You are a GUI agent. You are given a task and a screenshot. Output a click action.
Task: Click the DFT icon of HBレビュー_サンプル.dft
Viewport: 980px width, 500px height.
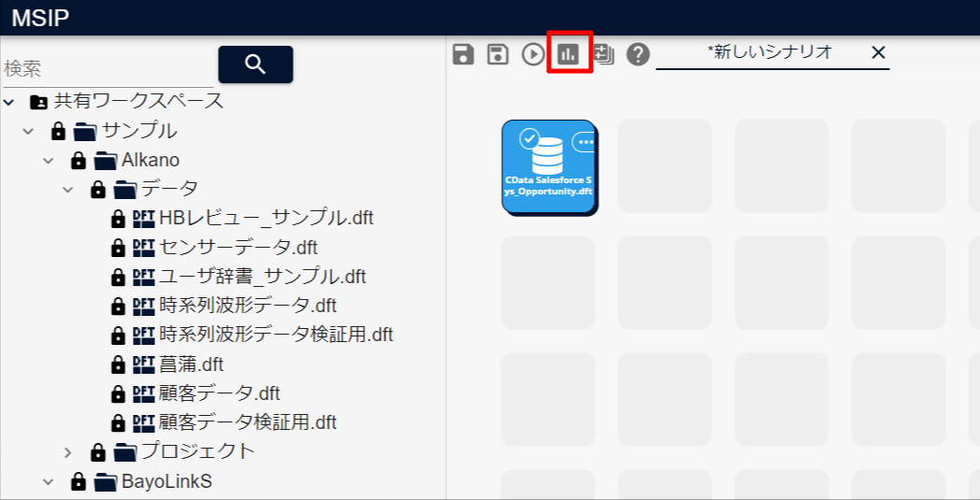pyautogui.click(x=144, y=218)
